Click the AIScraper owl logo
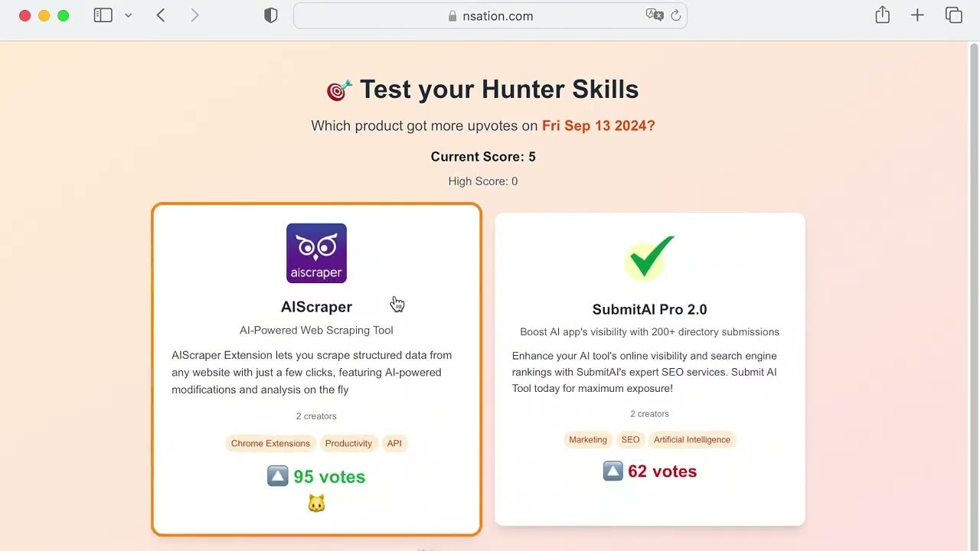 316,253
